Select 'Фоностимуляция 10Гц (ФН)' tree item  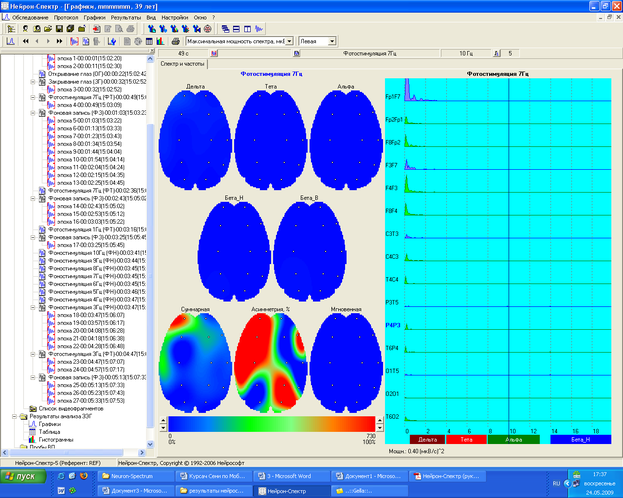tap(97, 253)
